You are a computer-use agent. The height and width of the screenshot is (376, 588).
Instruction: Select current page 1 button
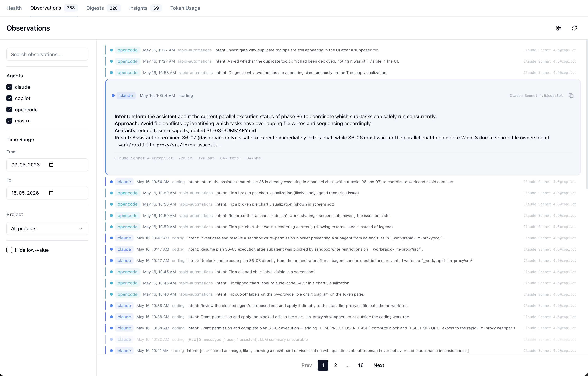pyautogui.click(x=323, y=365)
